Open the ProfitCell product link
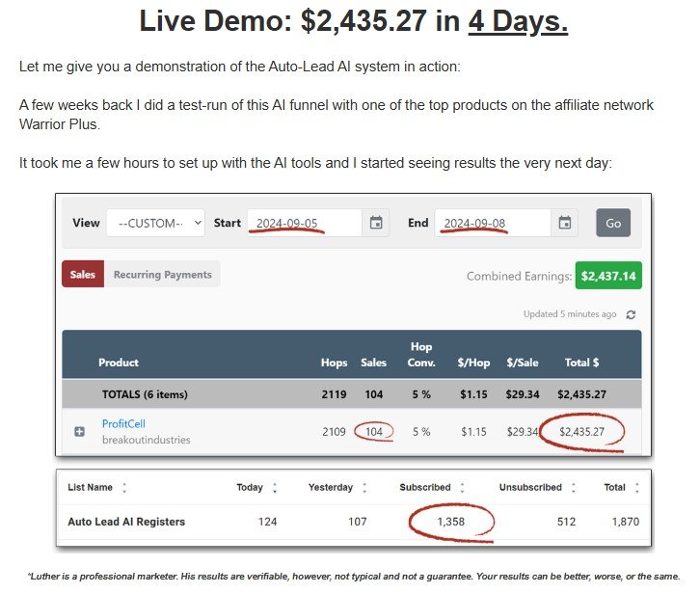 tap(123, 423)
